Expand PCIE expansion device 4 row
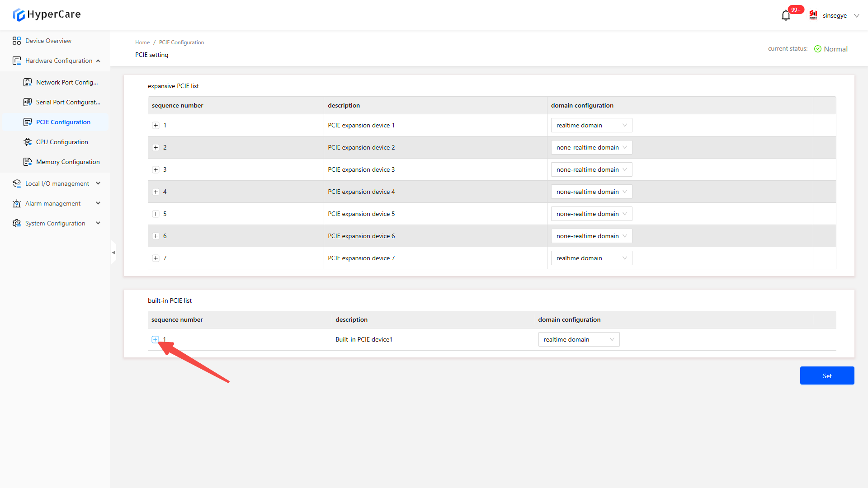This screenshot has width=868, height=488. point(156,192)
